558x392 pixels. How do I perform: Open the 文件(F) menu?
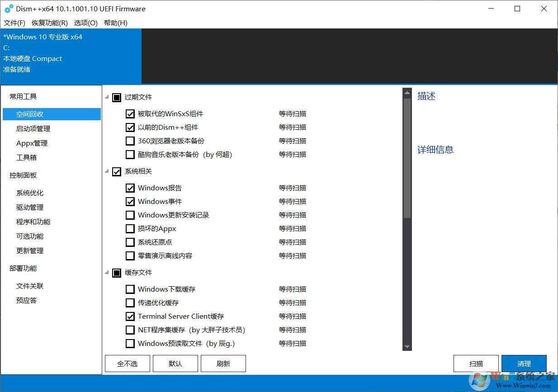[x=14, y=23]
